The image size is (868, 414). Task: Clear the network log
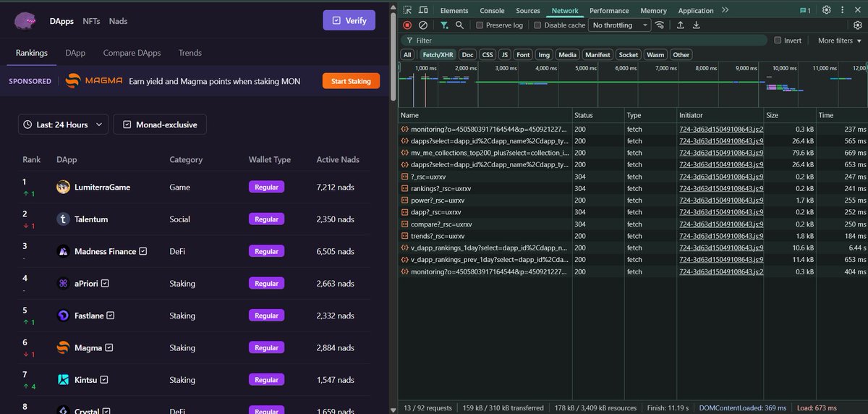tap(423, 25)
